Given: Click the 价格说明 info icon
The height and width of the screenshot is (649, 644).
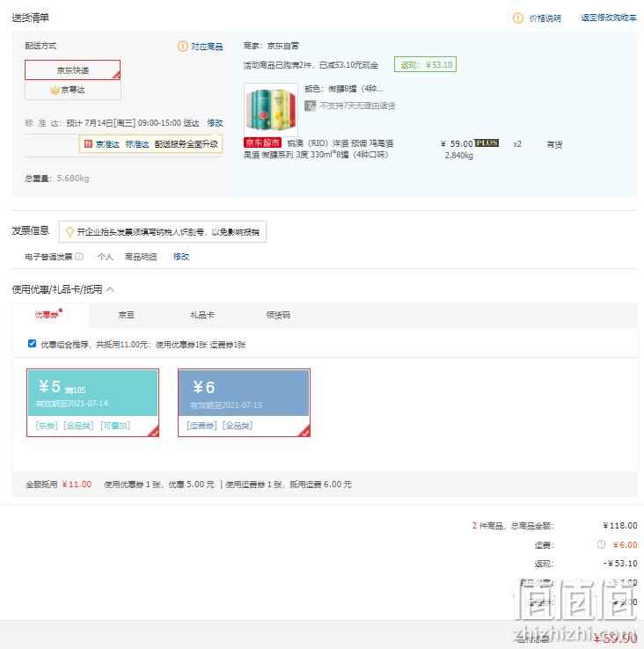Looking at the screenshot, I should (517, 18).
